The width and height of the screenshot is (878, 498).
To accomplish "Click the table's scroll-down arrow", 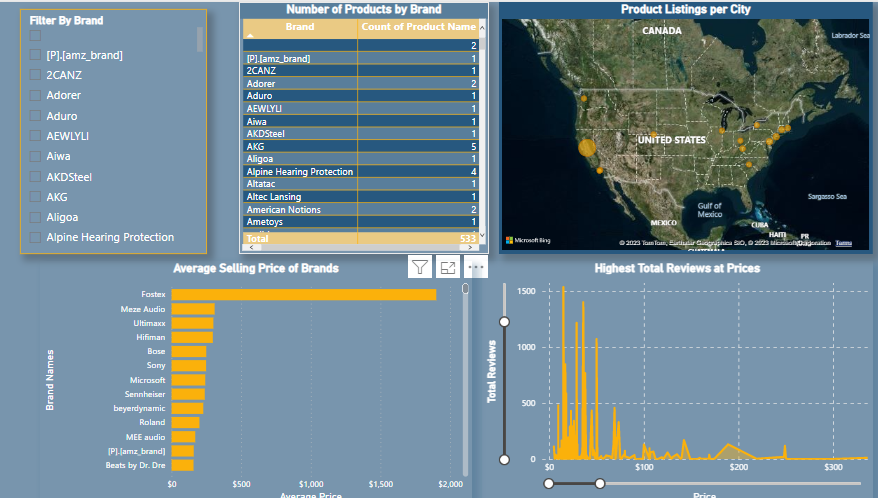I will pos(483,236).
